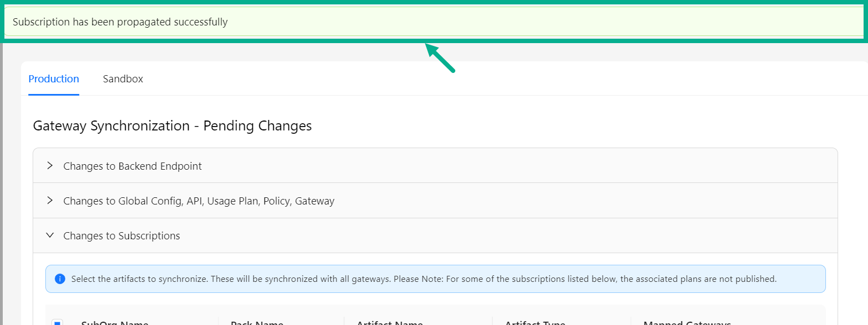
Task: Collapse chevron beside Changes to Subscriptions
Action: [50, 235]
